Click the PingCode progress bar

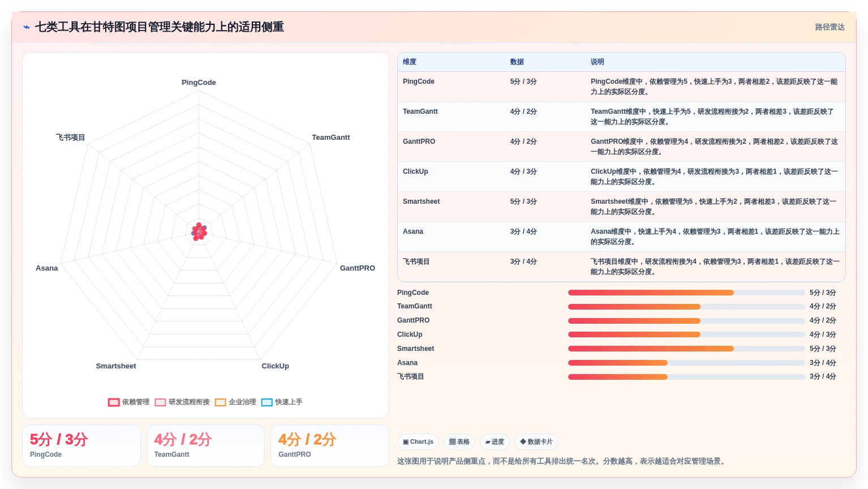(686, 293)
